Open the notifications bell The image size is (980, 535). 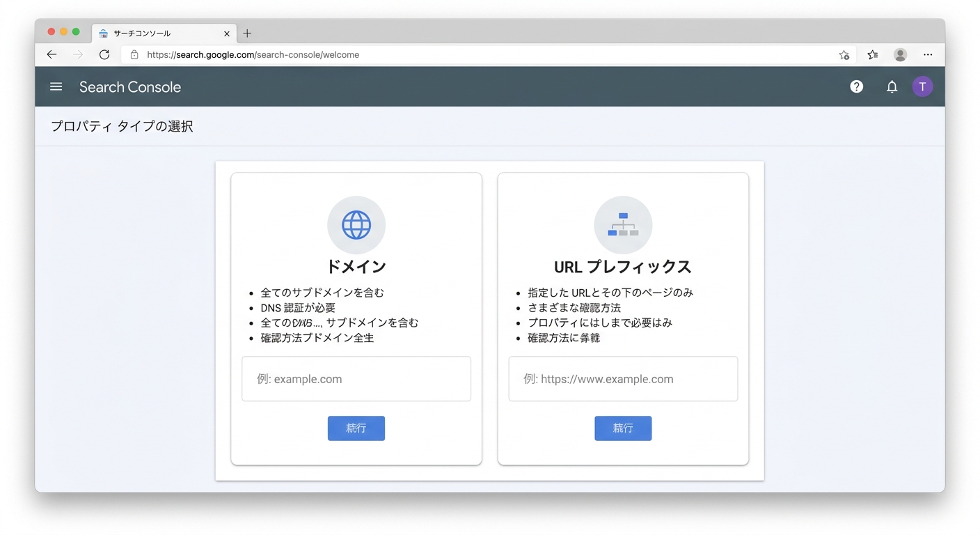892,86
